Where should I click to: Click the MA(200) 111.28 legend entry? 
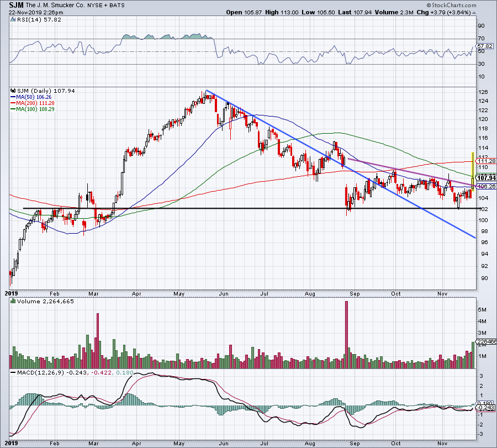[x=33, y=103]
